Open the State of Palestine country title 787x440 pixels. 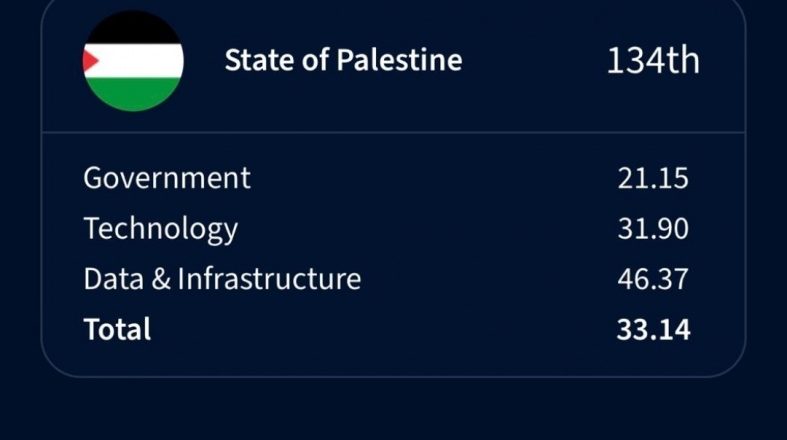(x=343, y=60)
